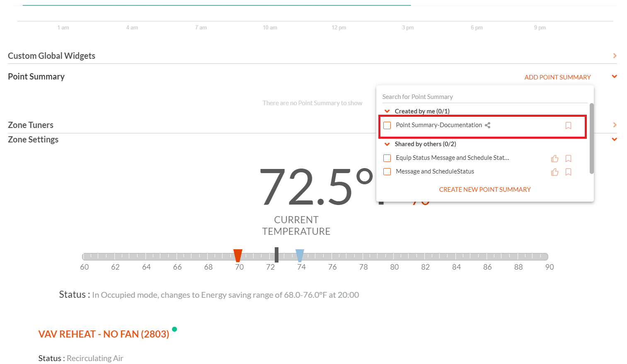627x364 pixels.
Task: Bookmark the Point Summary-Documentation entry
Action: point(568,125)
